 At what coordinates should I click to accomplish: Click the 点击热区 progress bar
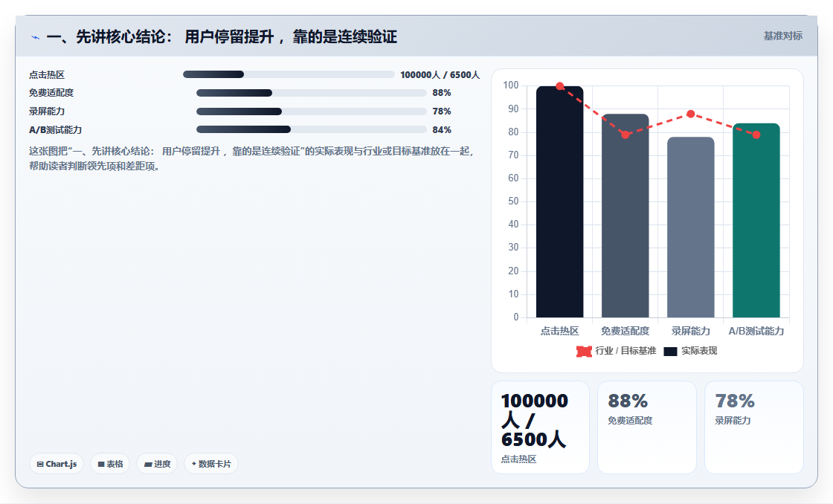(289, 74)
